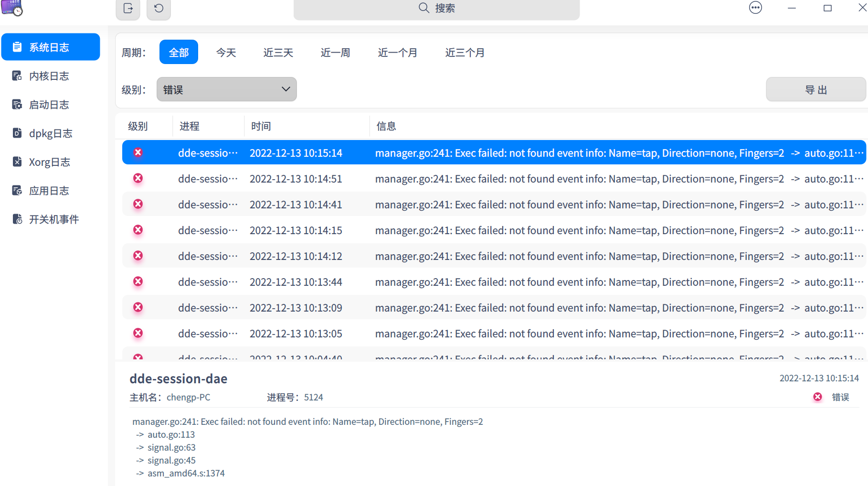Click the magnifier icon in search bar

point(423,8)
